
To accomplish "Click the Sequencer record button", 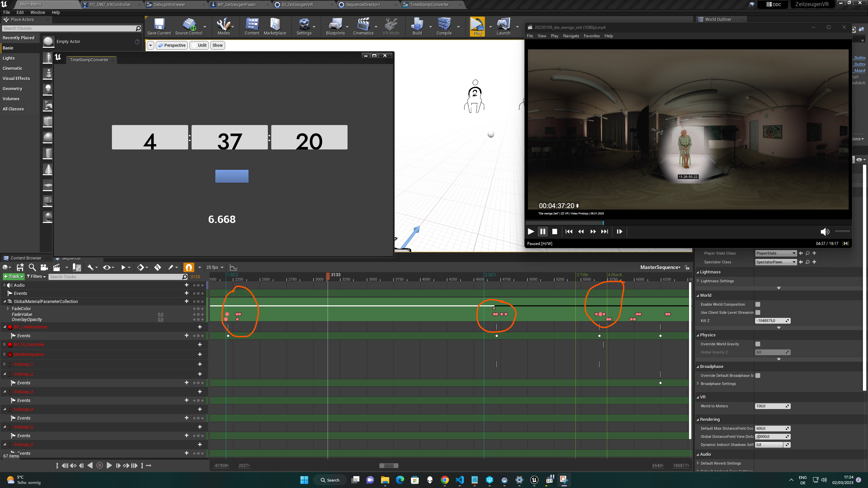I will coord(100,465).
